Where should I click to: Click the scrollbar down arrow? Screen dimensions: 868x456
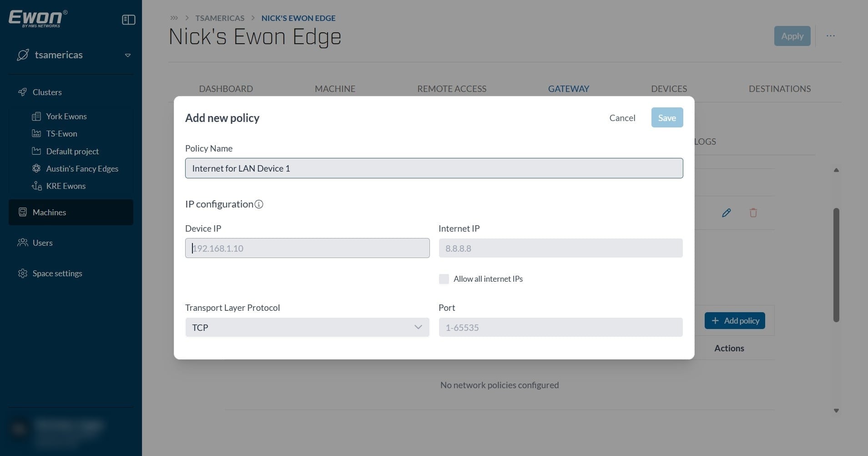click(836, 410)
